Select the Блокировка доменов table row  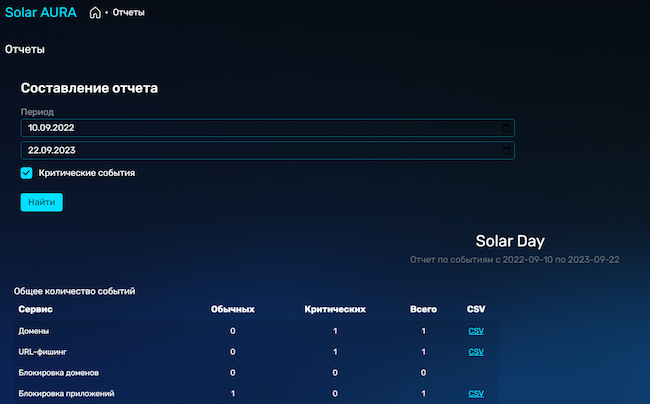coord(256,373)
